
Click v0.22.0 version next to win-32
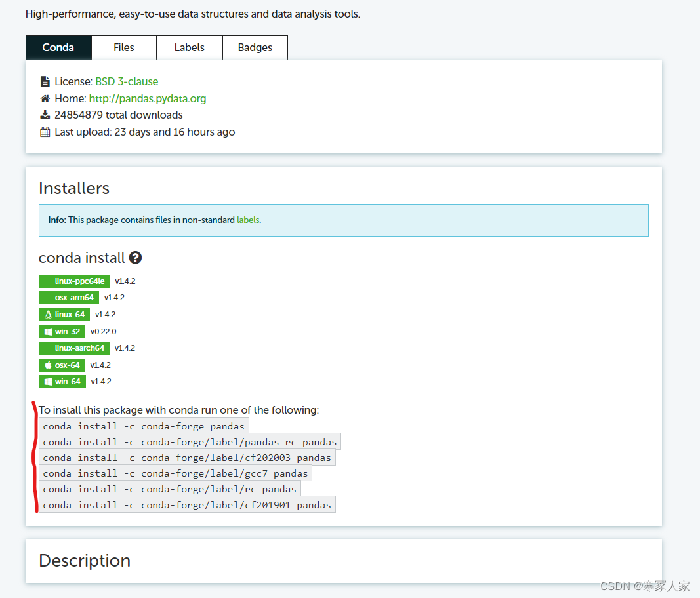click(x=103, y=332)
